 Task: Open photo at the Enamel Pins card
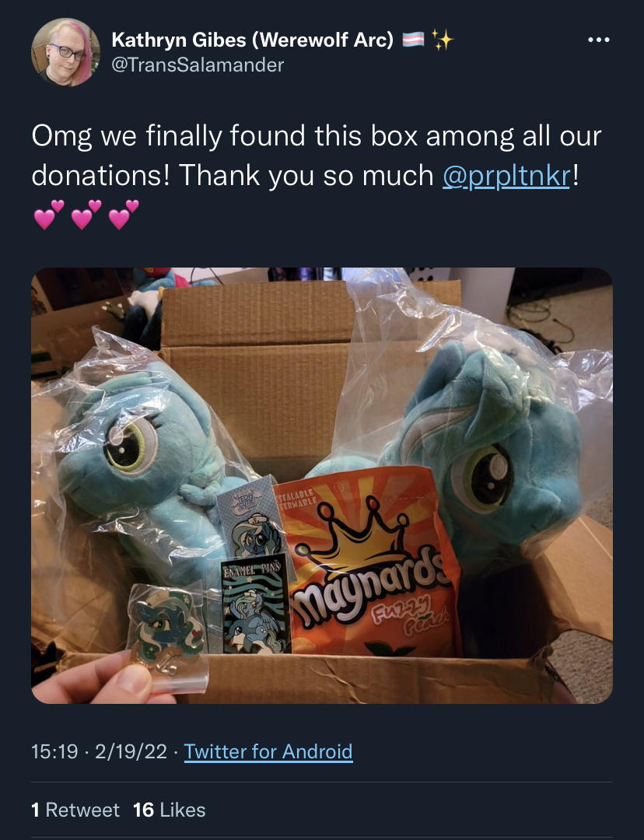(256, 605)
